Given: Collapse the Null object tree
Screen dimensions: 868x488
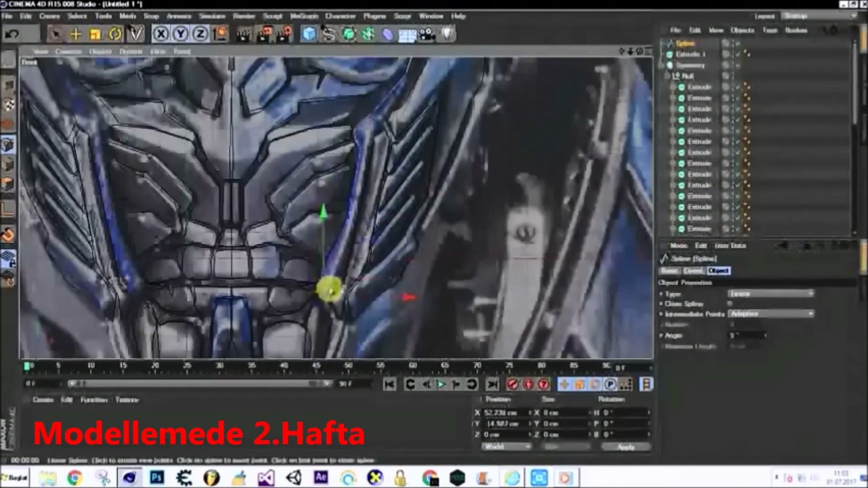Looking at the screenshot, I should (667, 76).
